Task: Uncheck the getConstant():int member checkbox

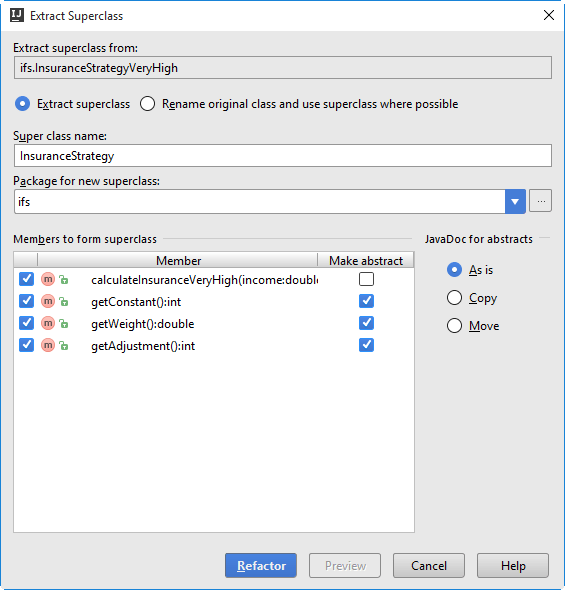Action: coord(26,301)
